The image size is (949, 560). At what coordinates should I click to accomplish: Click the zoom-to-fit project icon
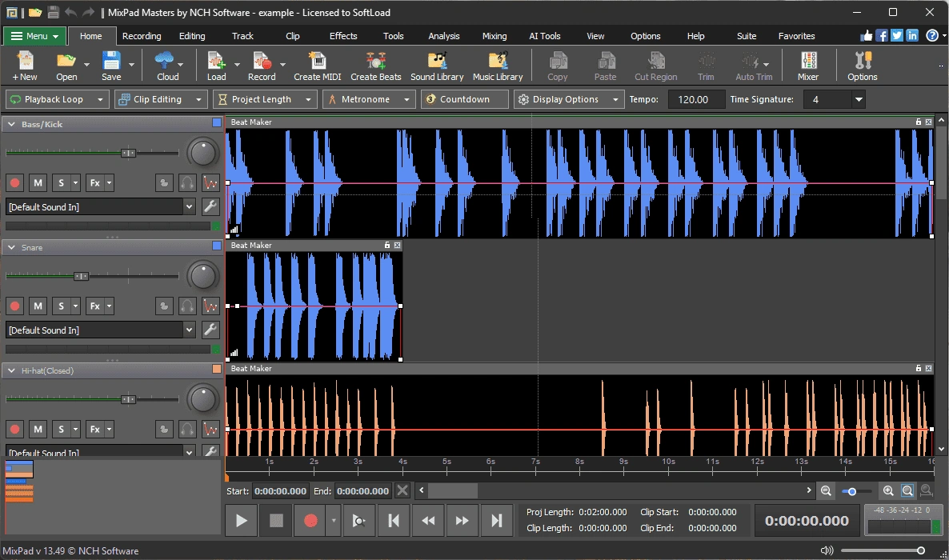[x=907, y=491]
